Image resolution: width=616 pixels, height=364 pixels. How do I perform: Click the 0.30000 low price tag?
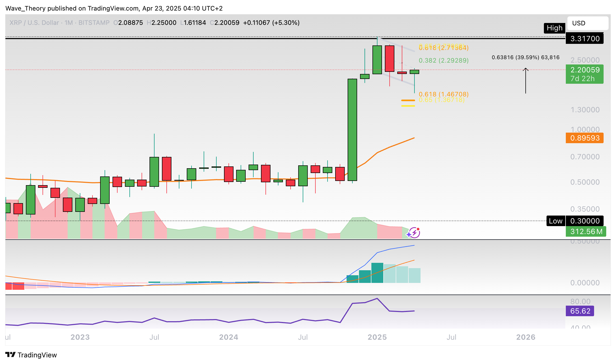coord(585,221)
